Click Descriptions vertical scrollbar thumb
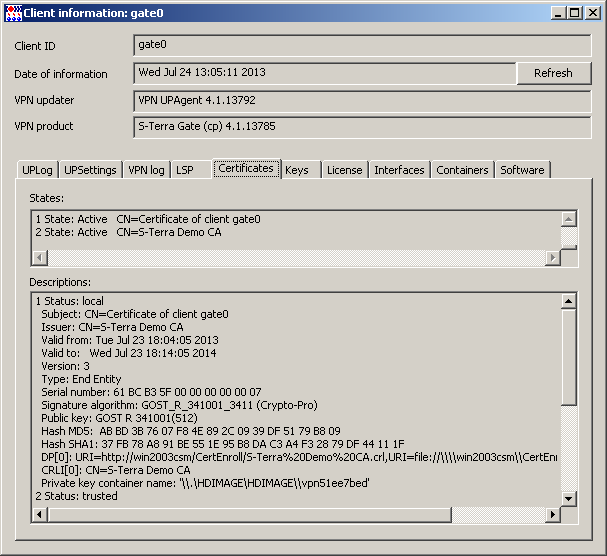Image resolution: width=607 pixels, height=556 pixels. coord(569,357)
